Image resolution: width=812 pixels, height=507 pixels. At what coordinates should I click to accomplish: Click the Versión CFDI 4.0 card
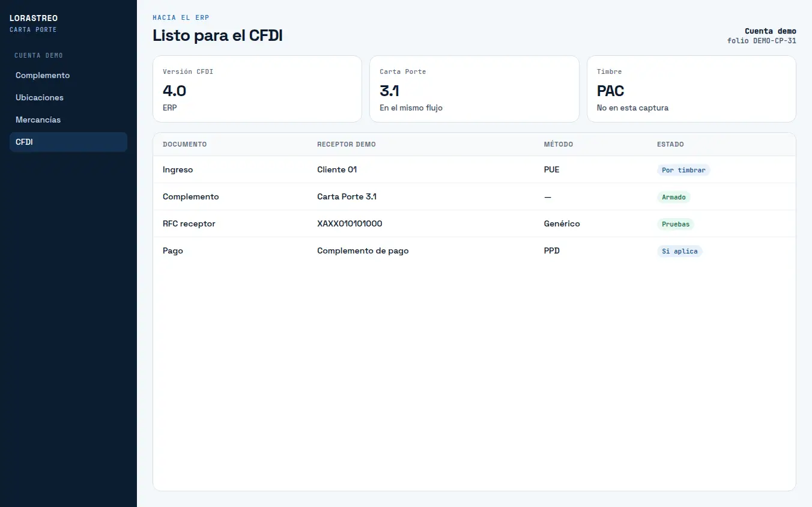257,89
